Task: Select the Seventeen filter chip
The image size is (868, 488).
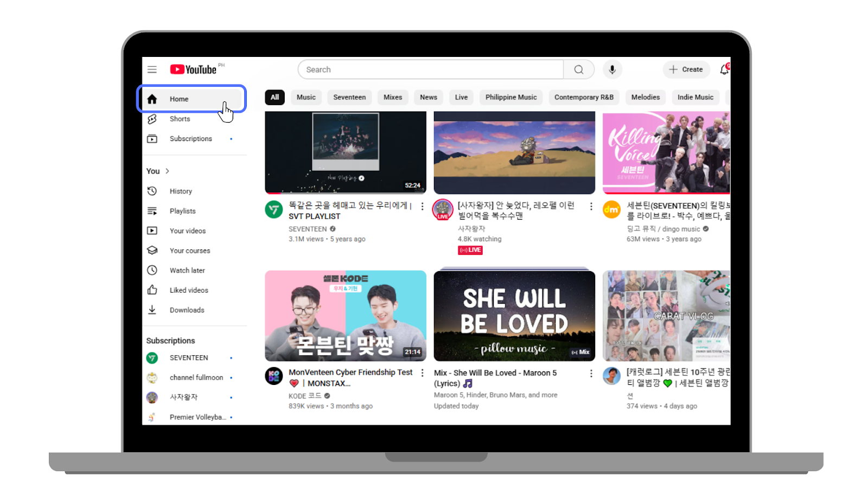Action: pyautogui.click(x=349, y=97)
